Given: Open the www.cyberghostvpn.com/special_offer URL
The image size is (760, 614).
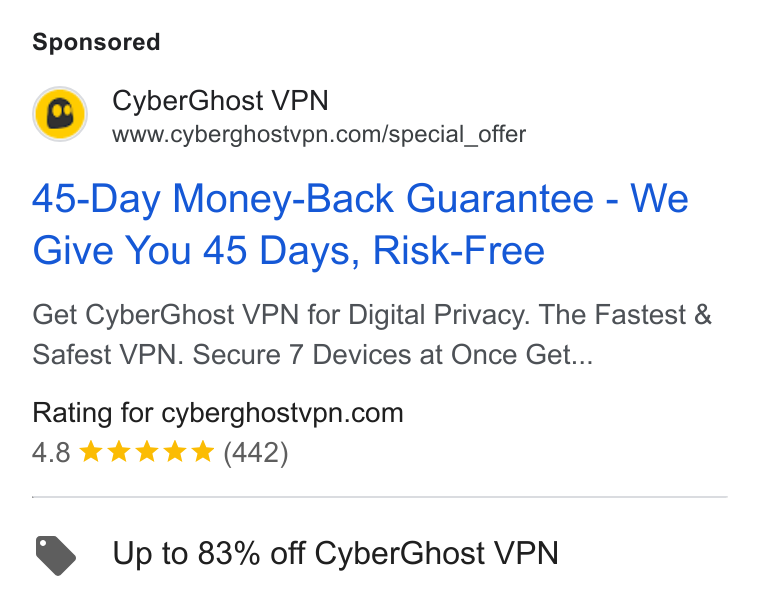Looking at the screenshot, I should click(x=319, y=134).
